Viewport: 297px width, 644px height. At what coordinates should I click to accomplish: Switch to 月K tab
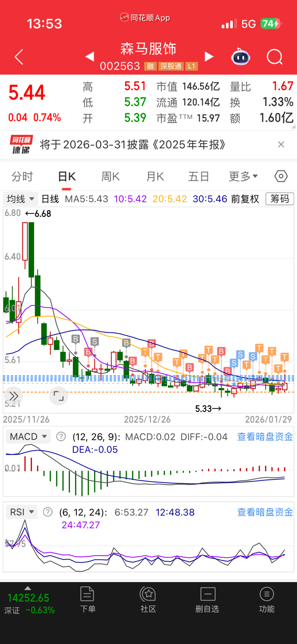pos(155,177)
